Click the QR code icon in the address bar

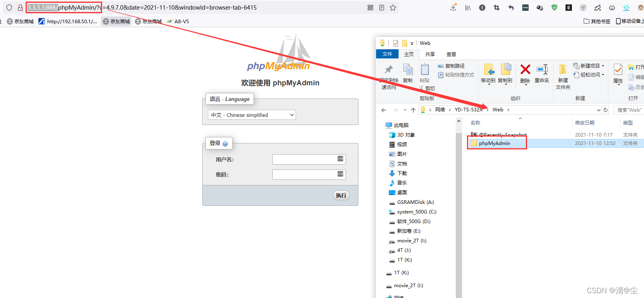coord(370,8)
